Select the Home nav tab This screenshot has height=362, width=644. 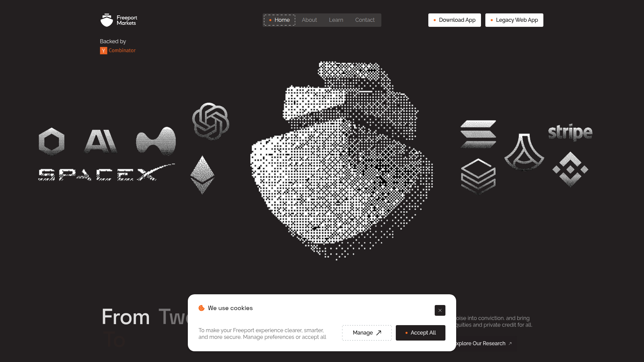pyautogui.click(x=279, y=20)
